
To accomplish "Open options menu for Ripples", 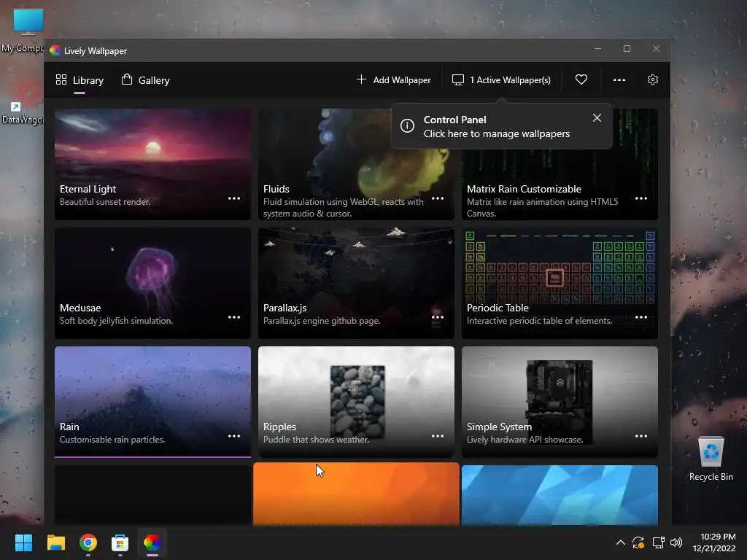I will click(x=438, y=436).
